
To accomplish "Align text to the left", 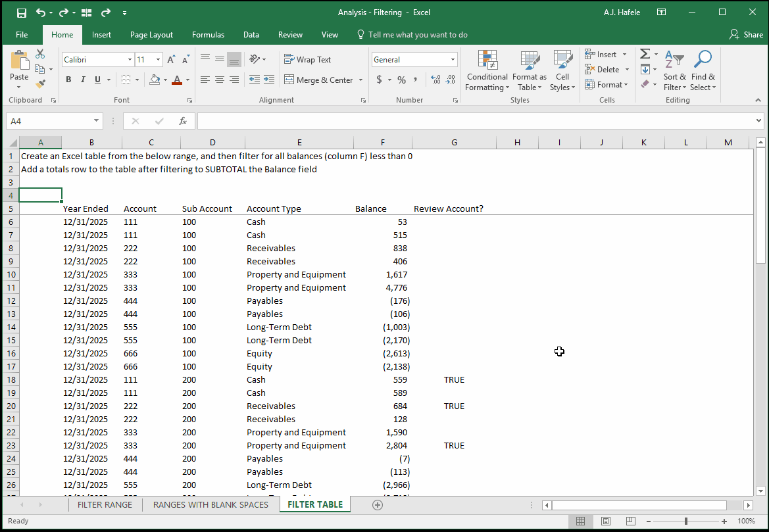I will coord(205,80).
